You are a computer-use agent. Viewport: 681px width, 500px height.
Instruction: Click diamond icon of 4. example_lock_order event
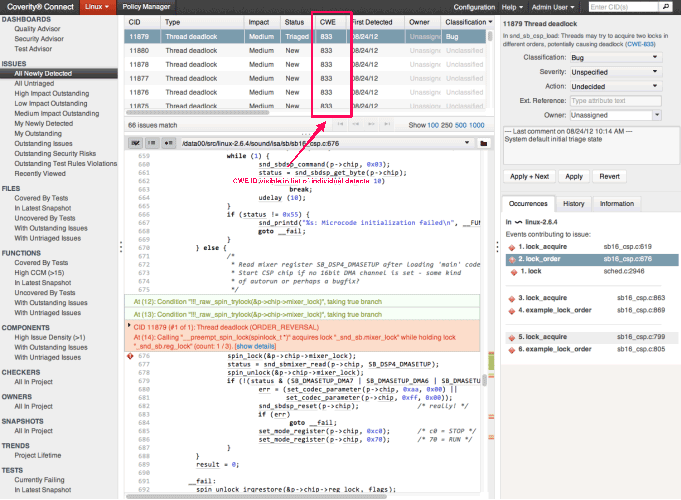[x=512, y=311]
